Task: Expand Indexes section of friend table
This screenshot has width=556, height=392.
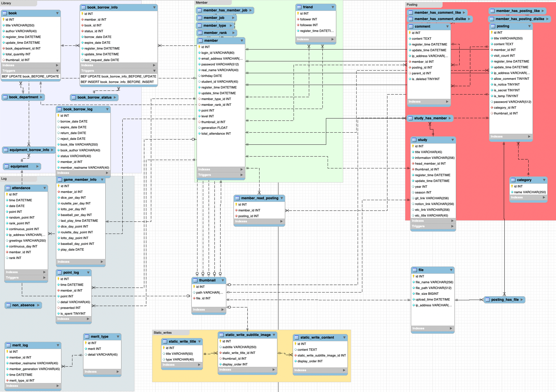Action: [332, 39]
